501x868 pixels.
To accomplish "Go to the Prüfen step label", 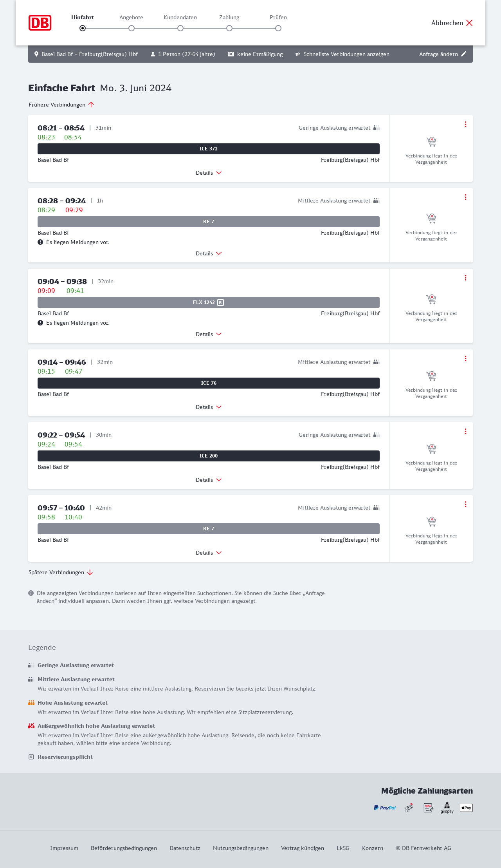I will pos(278,17).
